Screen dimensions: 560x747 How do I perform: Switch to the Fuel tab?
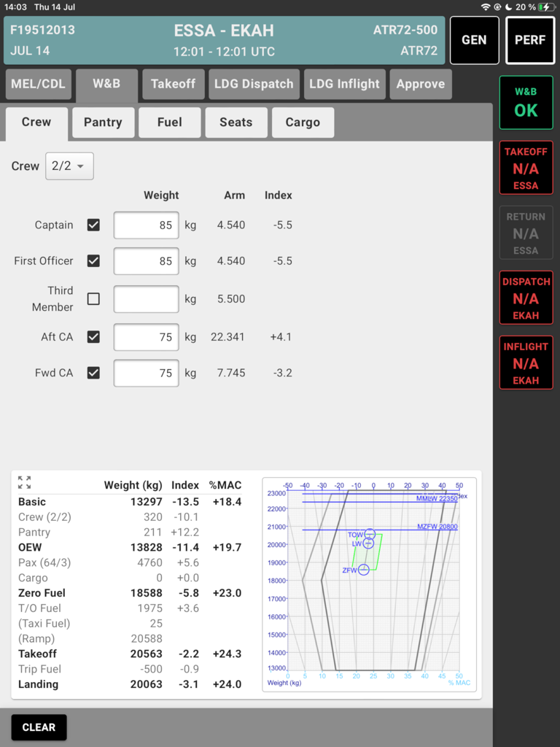coord(169,123)
